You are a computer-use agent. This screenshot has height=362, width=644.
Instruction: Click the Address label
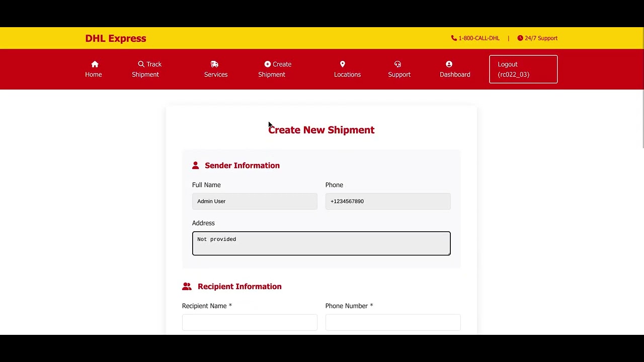(x=203, y=223)
